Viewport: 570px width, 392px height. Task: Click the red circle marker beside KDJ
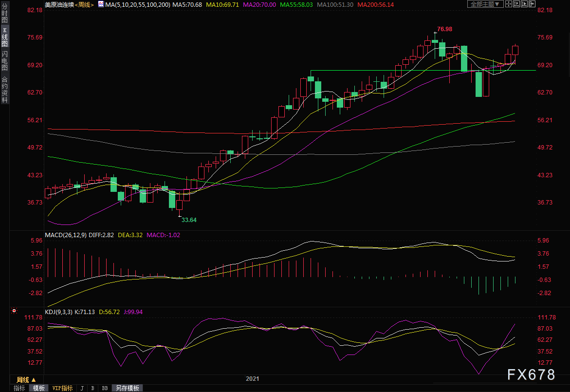pos(14,311)
